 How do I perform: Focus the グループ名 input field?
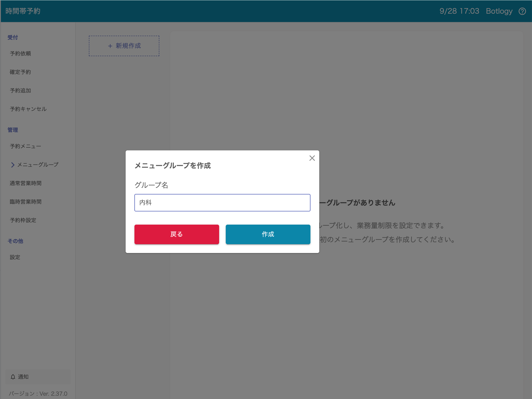point(222,203)
